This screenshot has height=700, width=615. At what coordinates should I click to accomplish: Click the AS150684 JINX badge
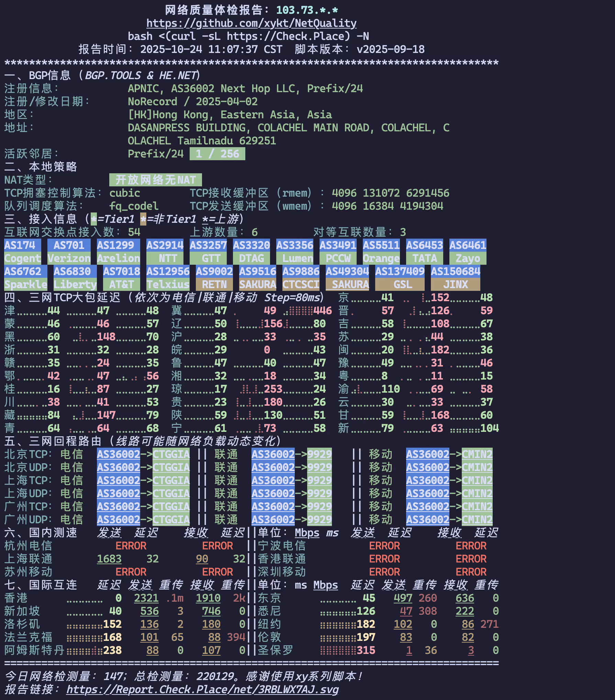455,278
